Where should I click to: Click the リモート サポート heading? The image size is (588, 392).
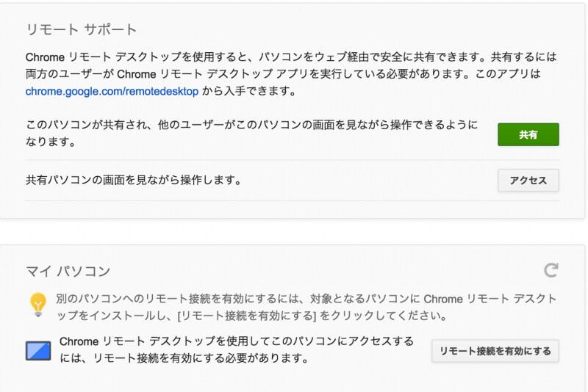(x=82, y=30)
